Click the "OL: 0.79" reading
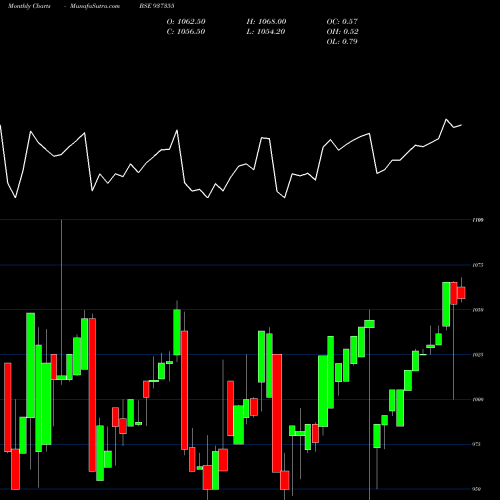Image resolution: width=500 pixels, height=500 pixels. [x=342, y=42]
